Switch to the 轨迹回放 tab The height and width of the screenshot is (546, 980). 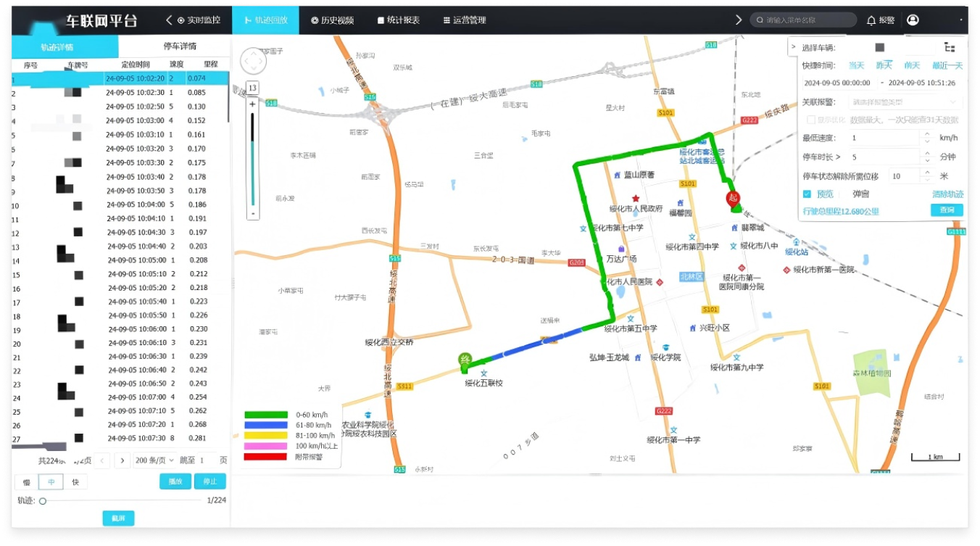coord(265,20)
